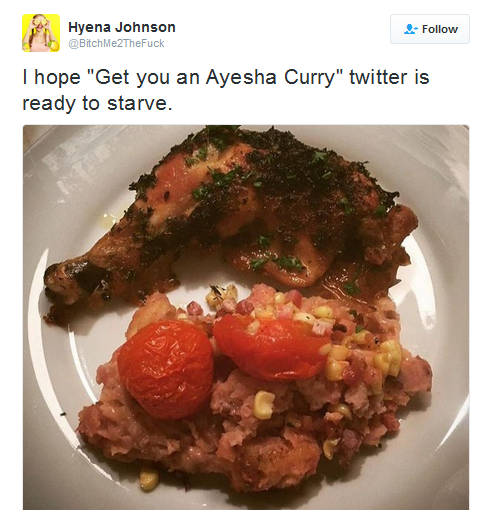Click the word "twitter" in tweet text
Screen dimensions: 490x510
tap(378, 77)
